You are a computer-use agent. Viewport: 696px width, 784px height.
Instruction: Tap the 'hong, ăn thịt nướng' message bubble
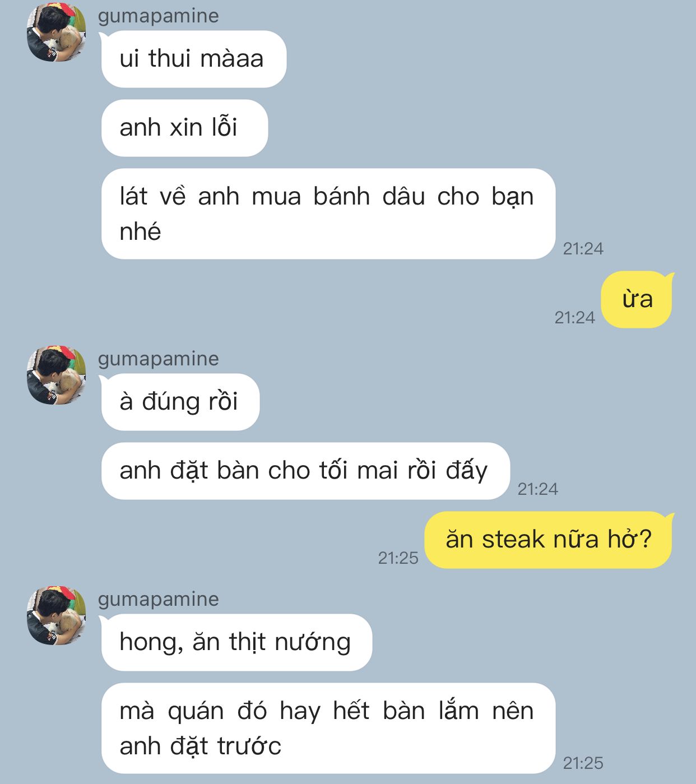pos(236,642)
